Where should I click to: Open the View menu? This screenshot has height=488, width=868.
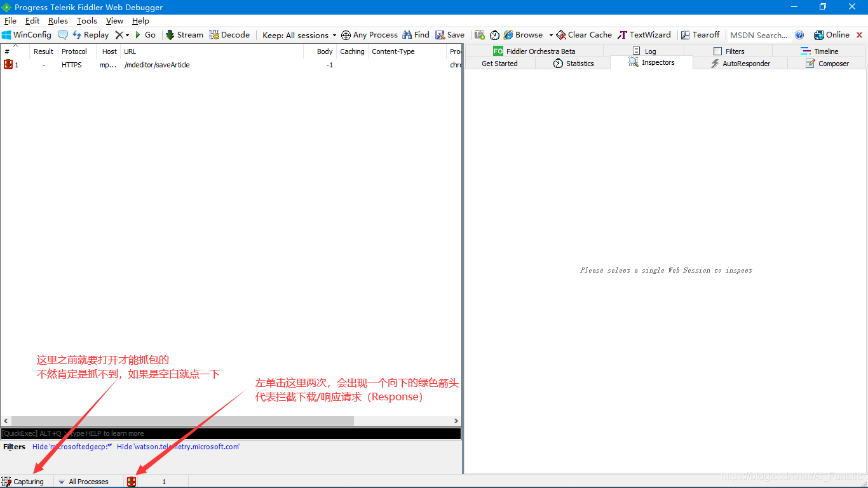coord(114,21)
